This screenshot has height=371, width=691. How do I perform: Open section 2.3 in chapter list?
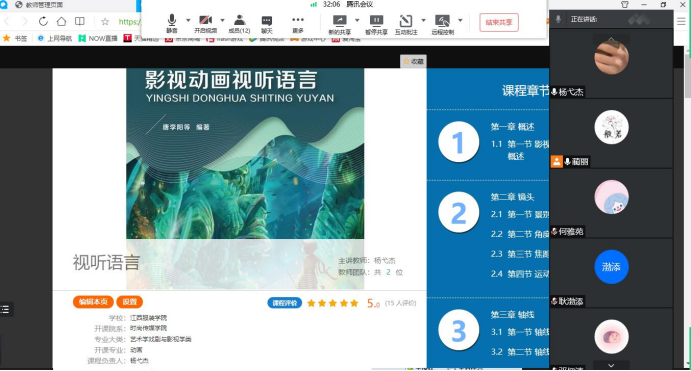pos(520,254)
